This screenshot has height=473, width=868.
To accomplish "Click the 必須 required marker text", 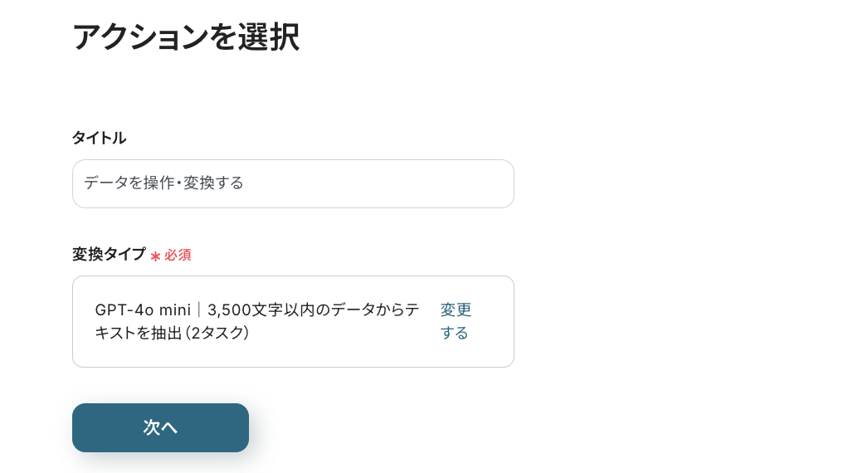I will [178, 255].
